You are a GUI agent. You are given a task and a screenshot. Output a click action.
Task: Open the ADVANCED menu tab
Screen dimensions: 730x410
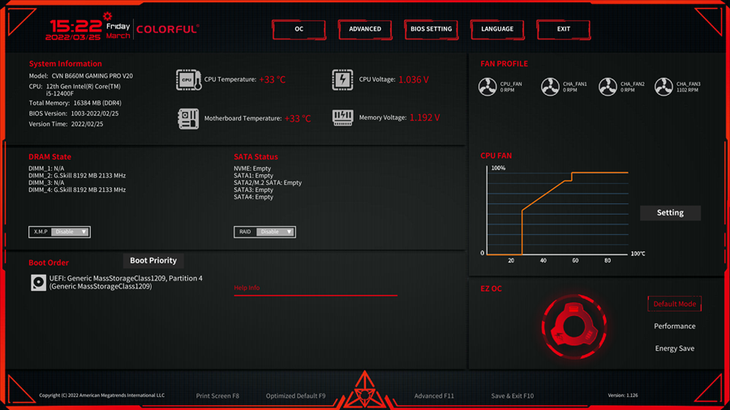click(x=365, y=29)
